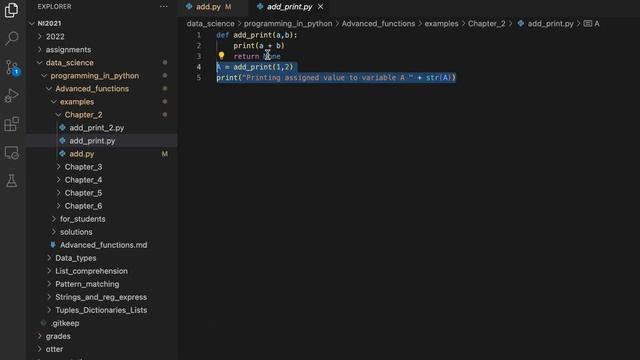The height and width of the screenshot is (360, 640).
Task: Switch to the add.py editor tab
Action: click(x=208, y=7)
